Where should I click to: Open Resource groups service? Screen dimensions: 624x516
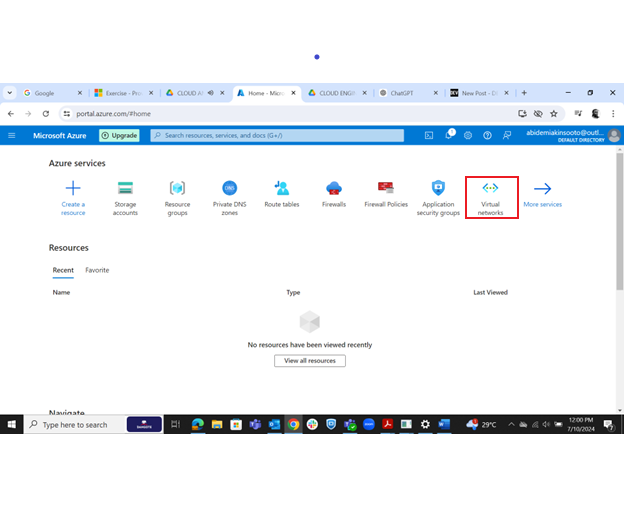point(177,198)
